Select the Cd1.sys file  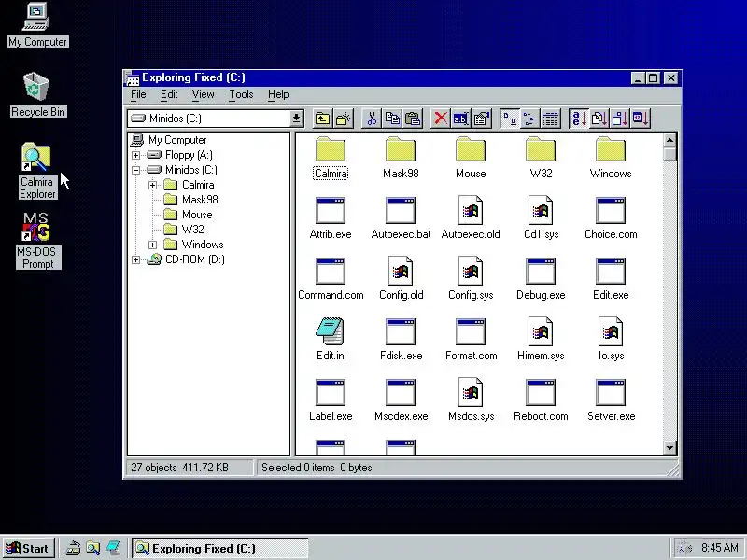(x=541, y=218)
